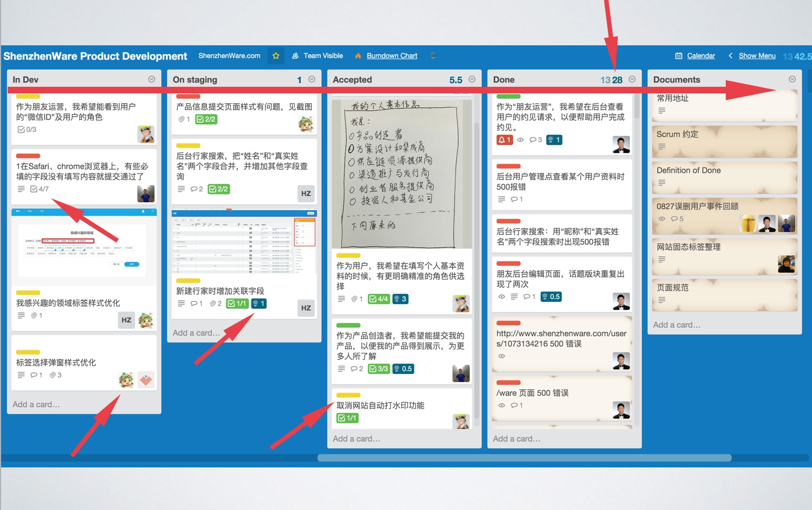Click the red notification bell badge

point(504,140)
